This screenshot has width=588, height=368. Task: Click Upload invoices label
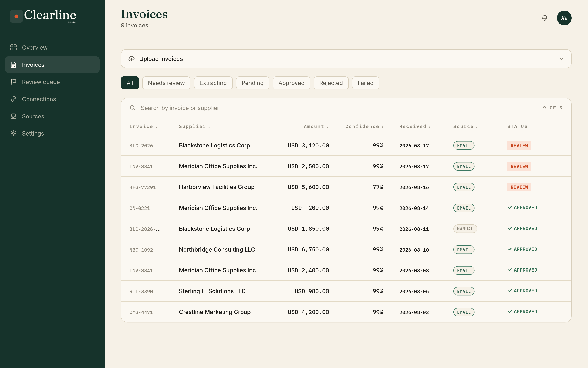click(161, 59)
